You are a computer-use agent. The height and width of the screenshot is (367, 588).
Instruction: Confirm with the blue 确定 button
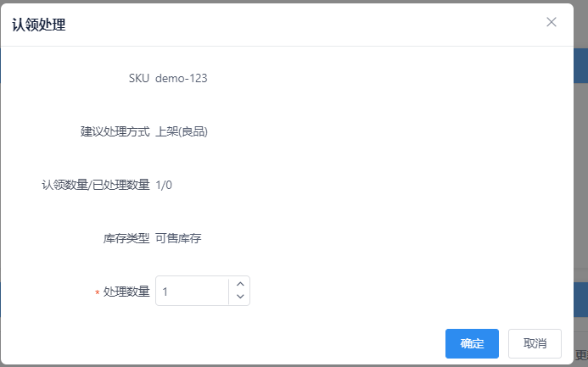click(472, 343)
